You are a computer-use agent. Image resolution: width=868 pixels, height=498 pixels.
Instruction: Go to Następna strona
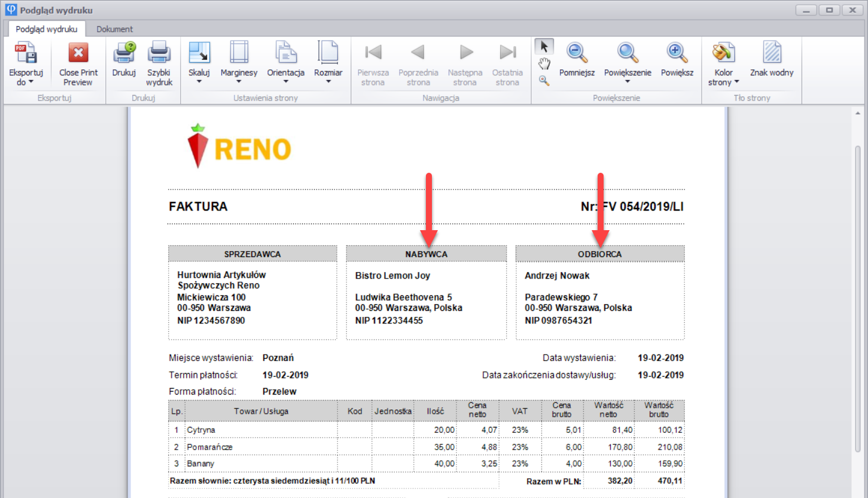(x=466, y=53)
